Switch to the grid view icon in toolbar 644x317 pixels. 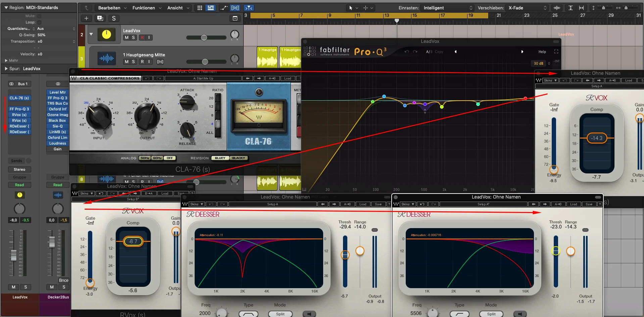(200, 8)
